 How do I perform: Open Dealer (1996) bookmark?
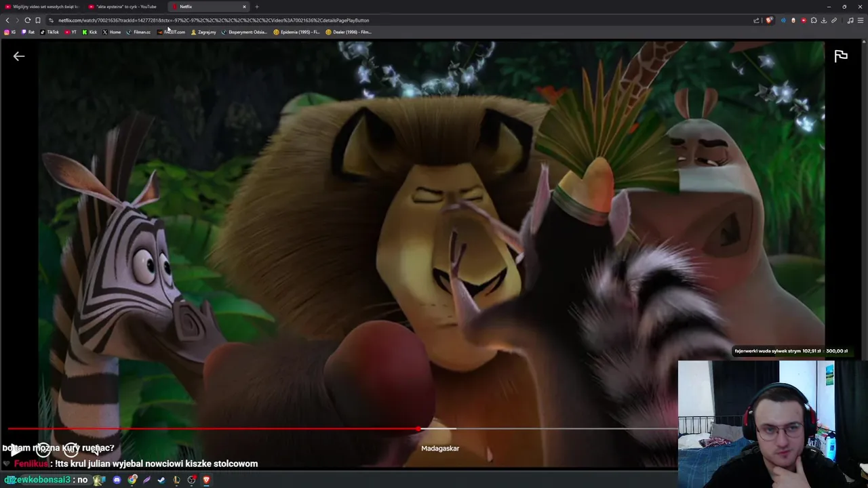tap(349, 32)
